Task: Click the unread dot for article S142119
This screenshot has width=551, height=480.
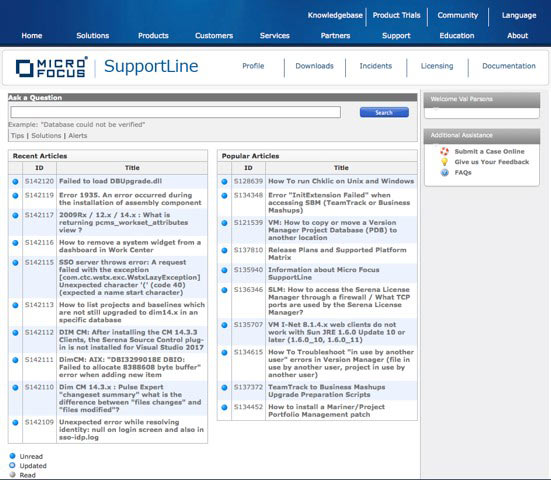Action: tap(15, 196)
